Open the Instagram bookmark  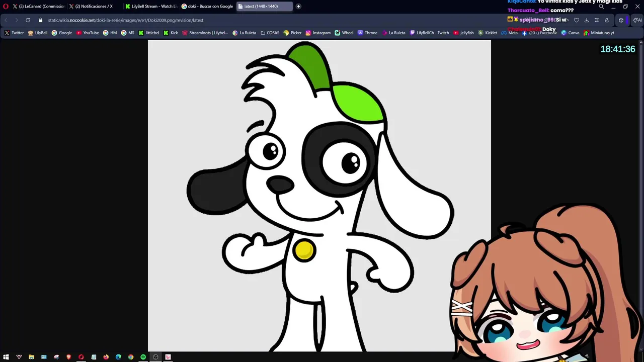coord(318,33)
